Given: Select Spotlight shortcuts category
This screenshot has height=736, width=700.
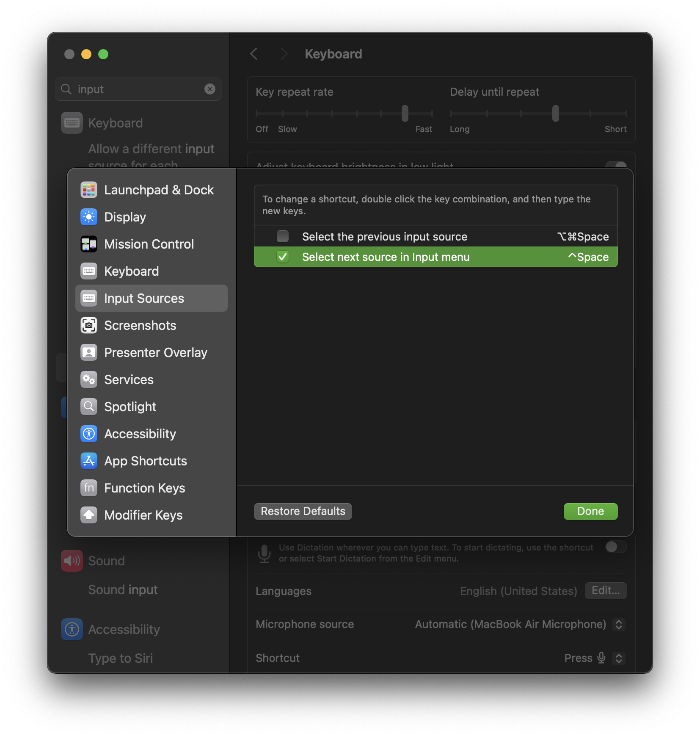Looking at the screenshot, I should 152,407.
